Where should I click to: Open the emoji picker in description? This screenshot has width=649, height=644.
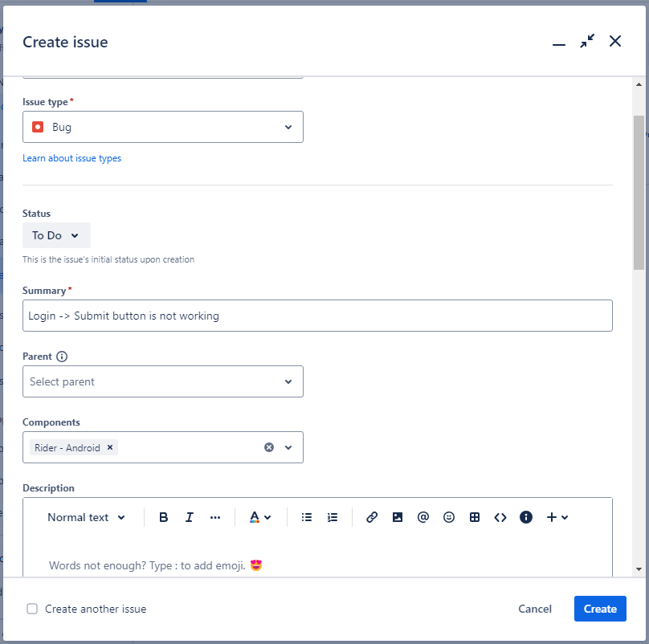pyautogui.click(x=449, y=518)
